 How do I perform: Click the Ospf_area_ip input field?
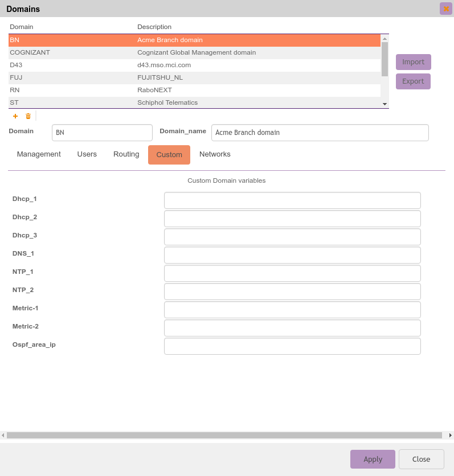coord(292,346)
